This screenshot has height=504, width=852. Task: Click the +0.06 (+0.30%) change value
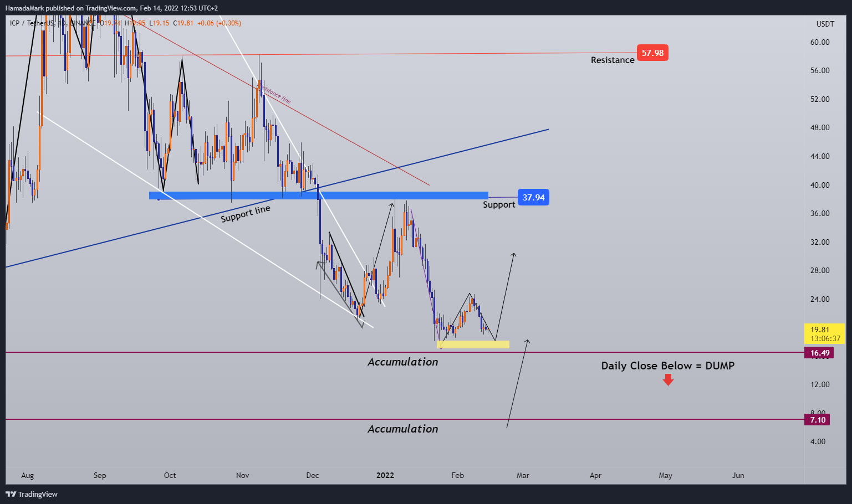pyautogui.click(x=219, y=23)
